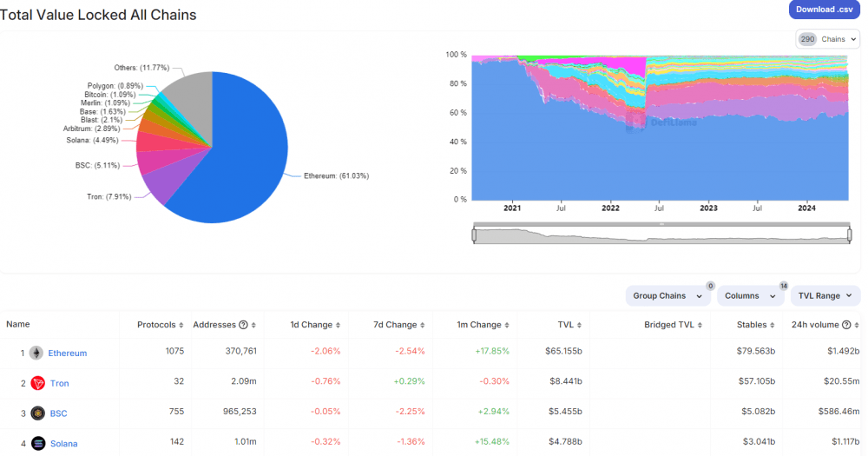Sort by Bridged TVL column arrows
The image size is (868, 456).
pos(700,325)
